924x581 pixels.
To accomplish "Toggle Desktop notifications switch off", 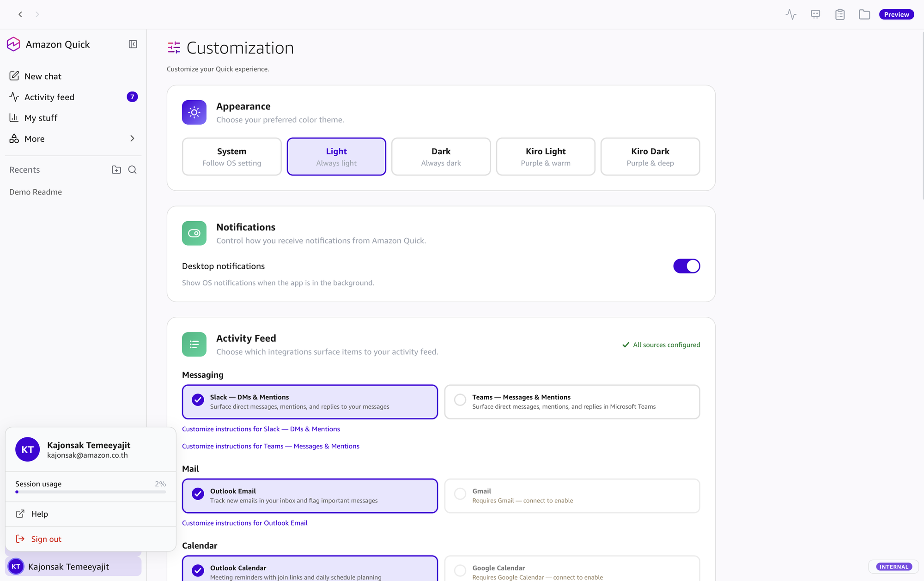I will [x=687, y=266].
